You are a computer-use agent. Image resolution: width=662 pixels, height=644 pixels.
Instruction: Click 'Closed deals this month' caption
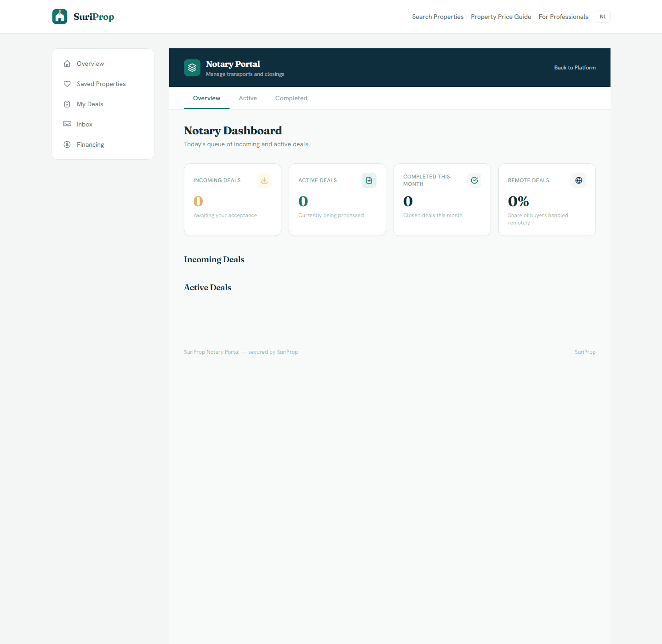pyautogui.click(x=433, y=215)
